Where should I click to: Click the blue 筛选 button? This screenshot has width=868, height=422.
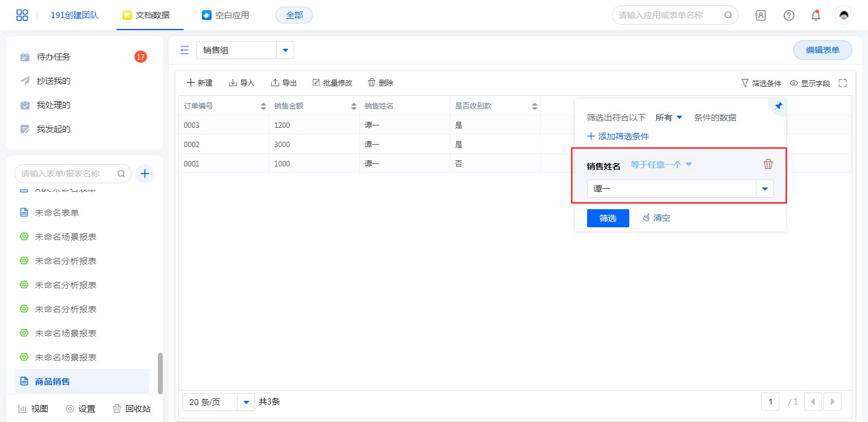click(608, 218)
